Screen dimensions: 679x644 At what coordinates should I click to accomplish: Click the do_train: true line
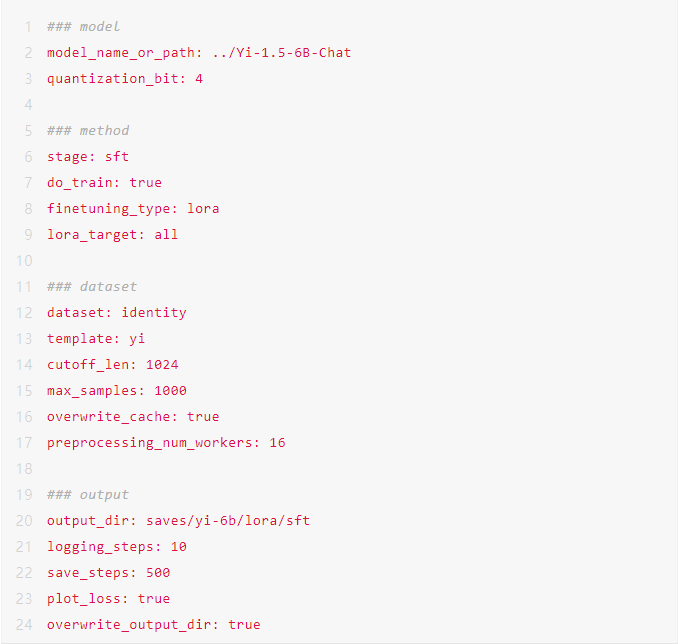point(104,183)
